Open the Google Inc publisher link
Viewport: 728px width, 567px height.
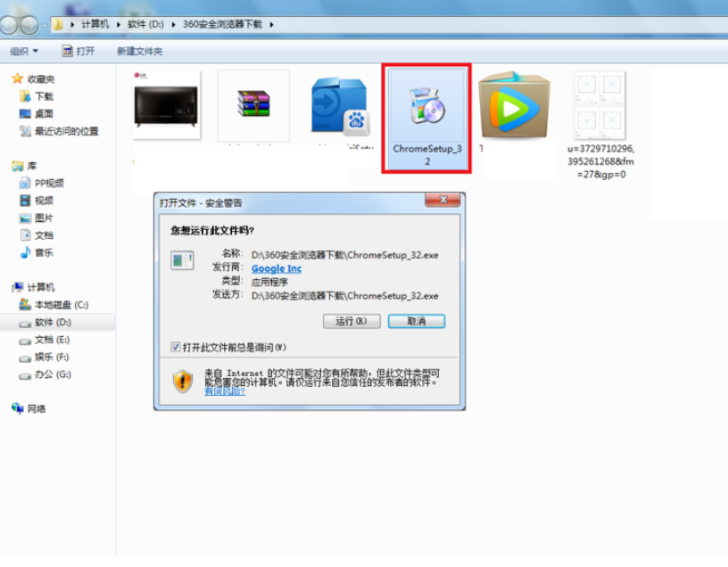[276, 268]
